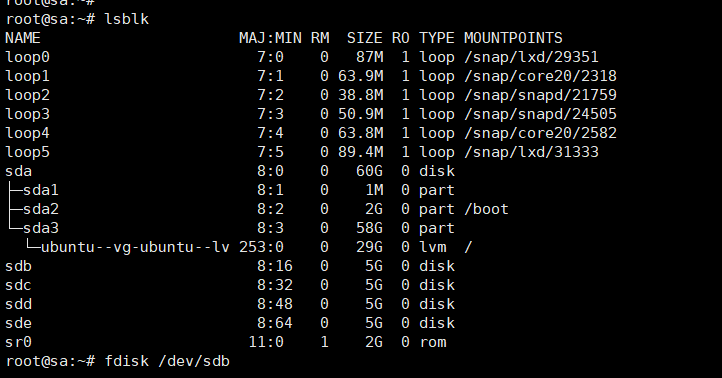Click the 89.4M size of loop5
The image size is (722, 378).
[x=361, y=152]
